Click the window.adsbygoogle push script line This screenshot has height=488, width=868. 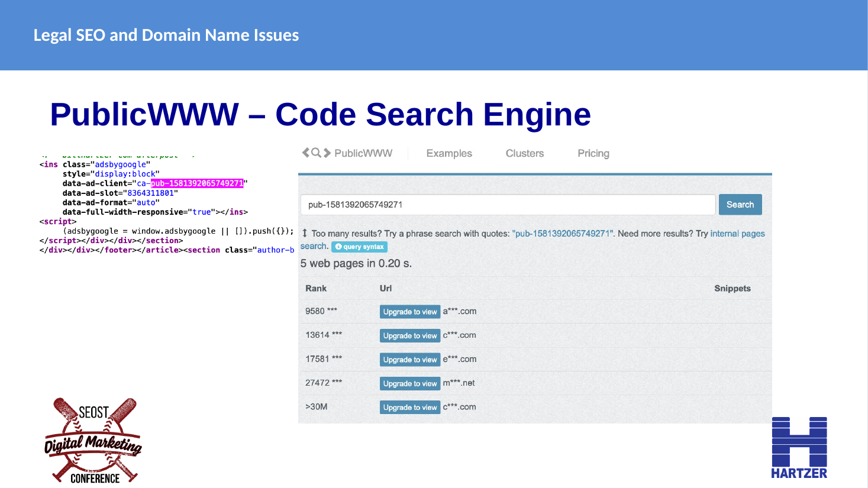[178, 231]
